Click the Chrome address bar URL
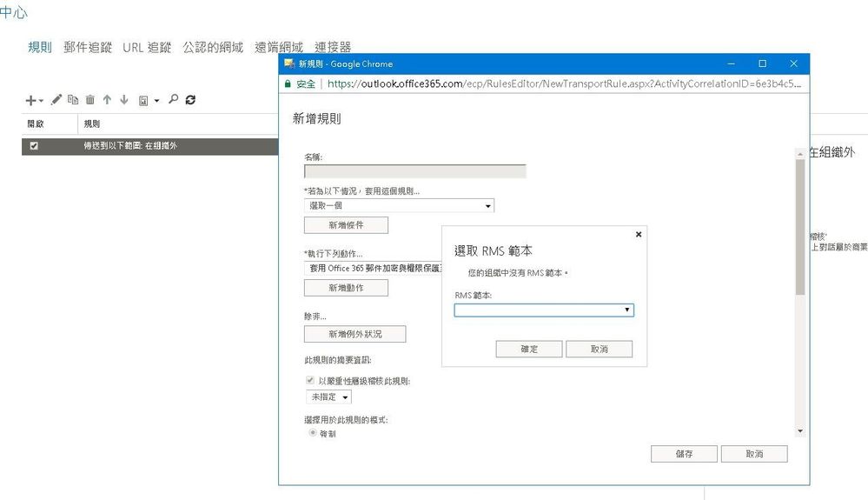The width and height of the screenshot is (868, 500). [x=564, y=83]
